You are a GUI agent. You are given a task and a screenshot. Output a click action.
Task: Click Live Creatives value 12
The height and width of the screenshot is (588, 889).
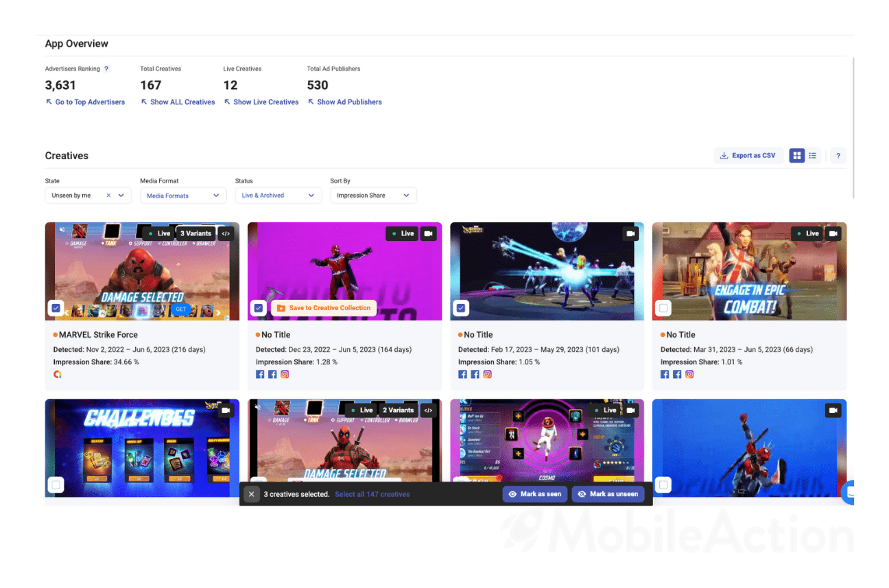pyautogui.click(x=230, y=85)
